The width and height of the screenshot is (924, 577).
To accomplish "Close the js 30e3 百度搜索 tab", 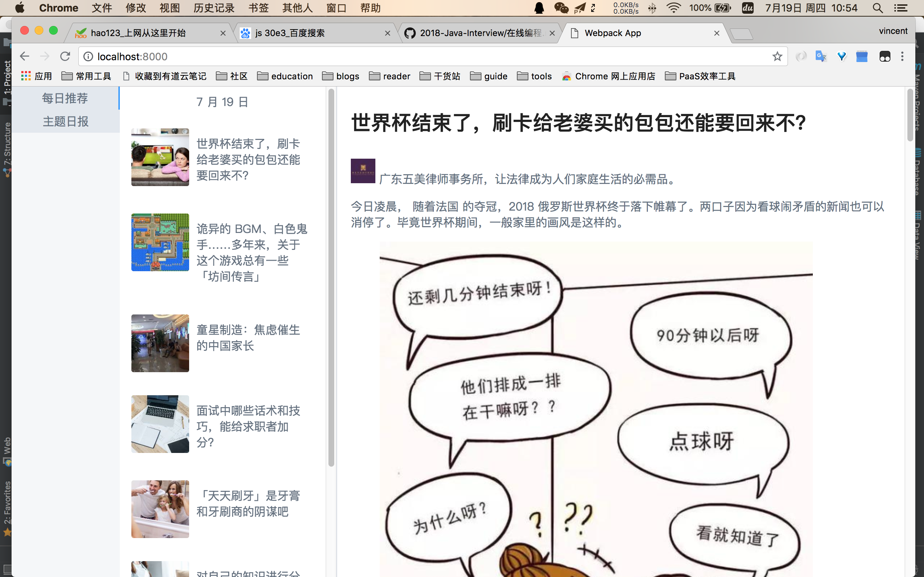I will 388,33.
